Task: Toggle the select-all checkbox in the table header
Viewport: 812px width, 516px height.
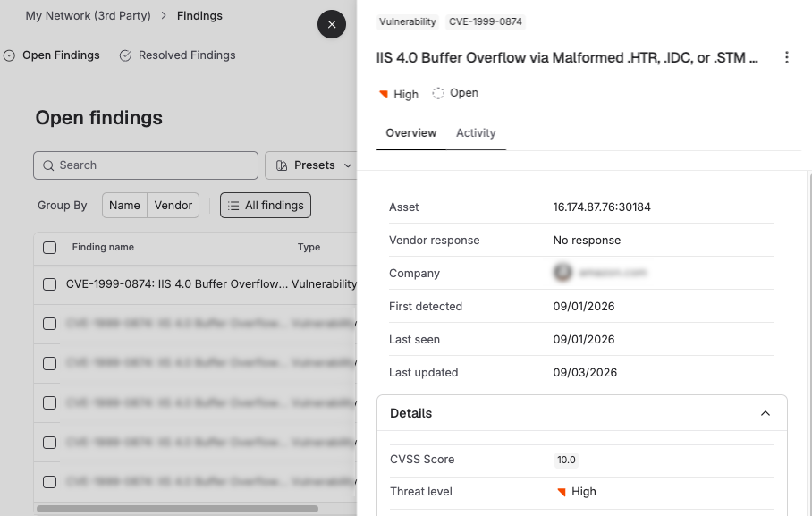Action: 50,248
